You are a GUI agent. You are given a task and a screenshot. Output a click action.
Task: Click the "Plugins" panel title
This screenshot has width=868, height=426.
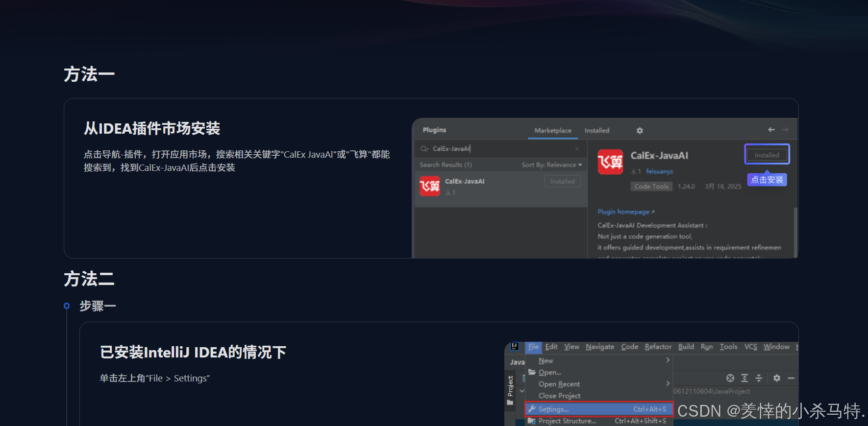434,130
